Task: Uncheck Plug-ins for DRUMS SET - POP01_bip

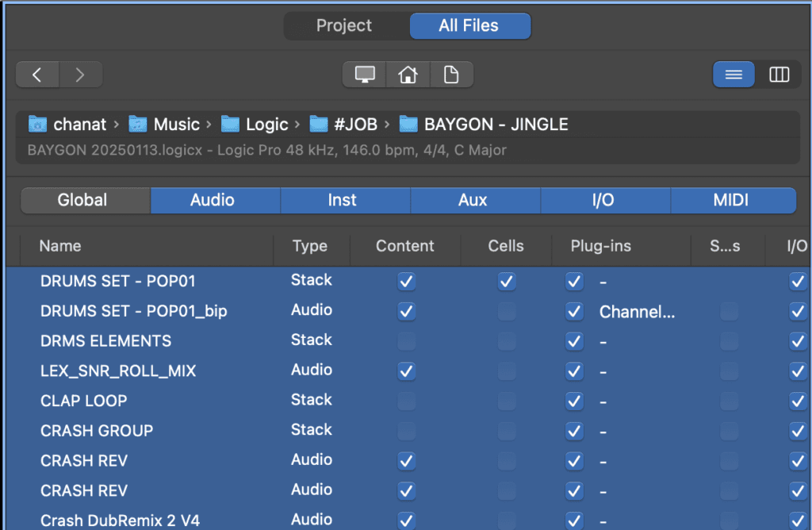Action: tap(574, 311)
